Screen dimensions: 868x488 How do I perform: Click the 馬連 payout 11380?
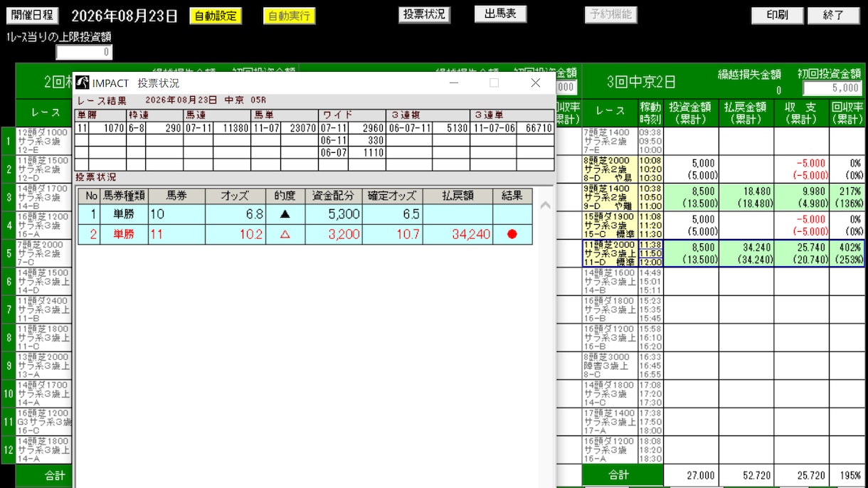point(233,128)
